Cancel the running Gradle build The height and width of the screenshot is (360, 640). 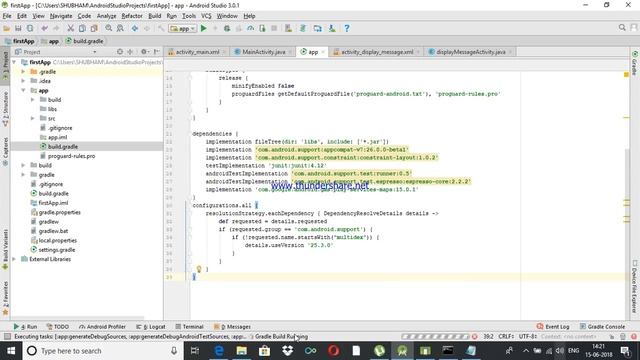(x=474, y=337)
